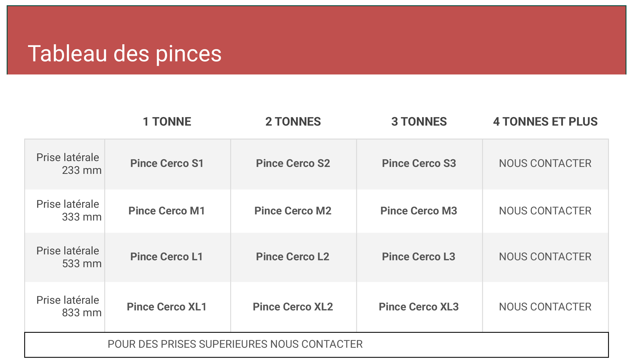Viewport: 631px width, 364px height.
Task: Click the "Prise latérale 533 mm" row label
Action: coord(69,257)
